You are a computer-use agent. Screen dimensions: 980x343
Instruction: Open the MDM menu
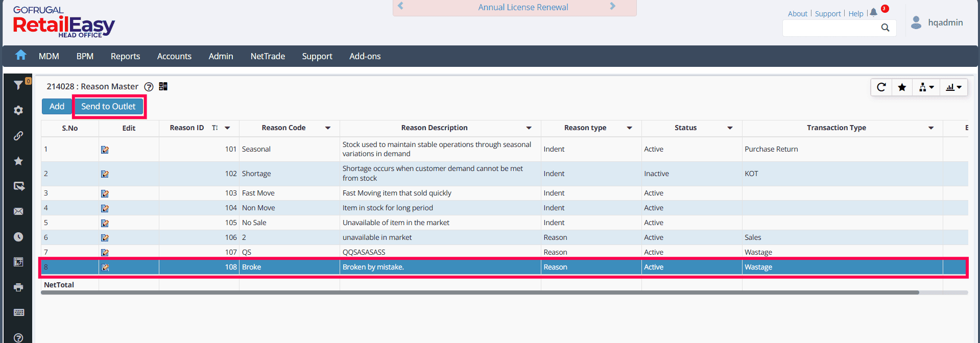[x=49, y=56]
